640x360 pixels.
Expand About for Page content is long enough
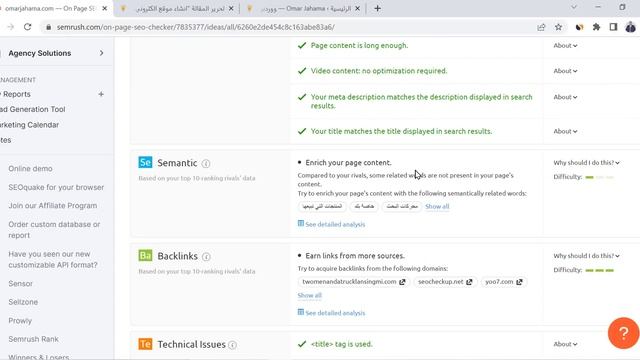[x=565, y=46]
